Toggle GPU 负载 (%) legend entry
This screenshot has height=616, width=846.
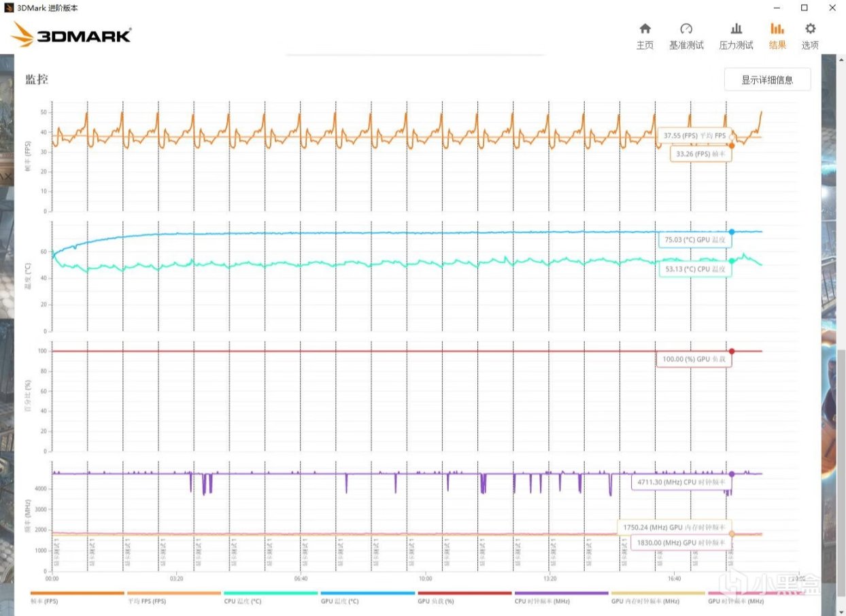[x=464, y=597]
